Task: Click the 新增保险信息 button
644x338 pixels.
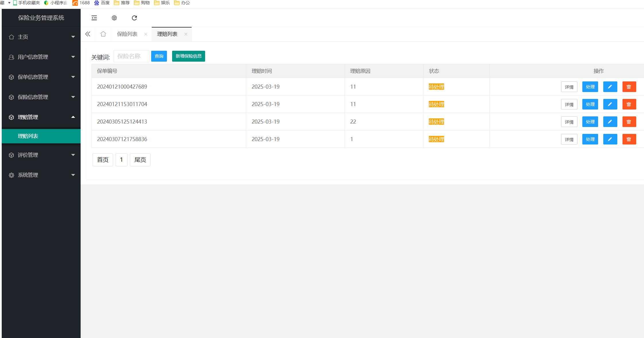Action: coord(188,56)
